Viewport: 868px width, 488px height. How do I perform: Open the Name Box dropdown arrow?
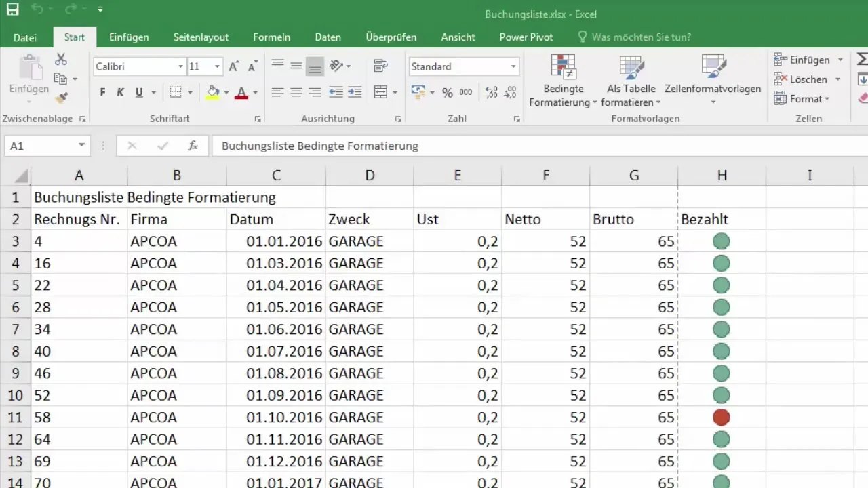[81, 146]
